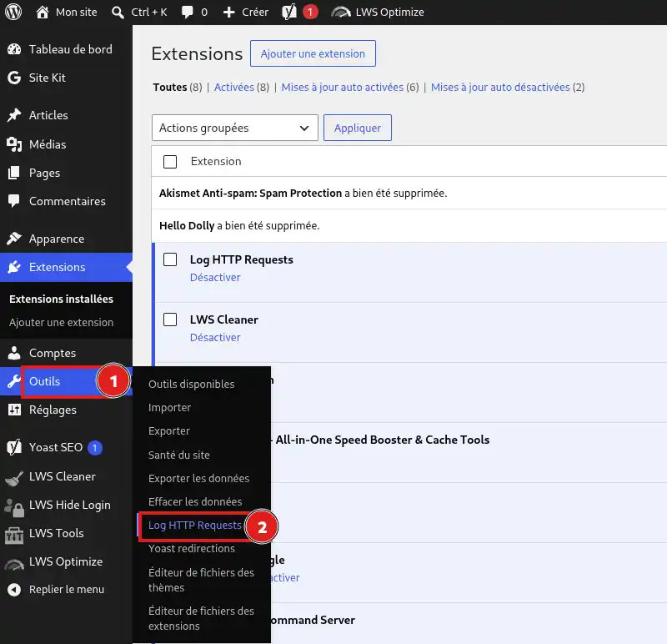Select Exporter les données submenu item
Image resolution: width=667 pixels, height=644 pixels.
[x=198, y=479]
